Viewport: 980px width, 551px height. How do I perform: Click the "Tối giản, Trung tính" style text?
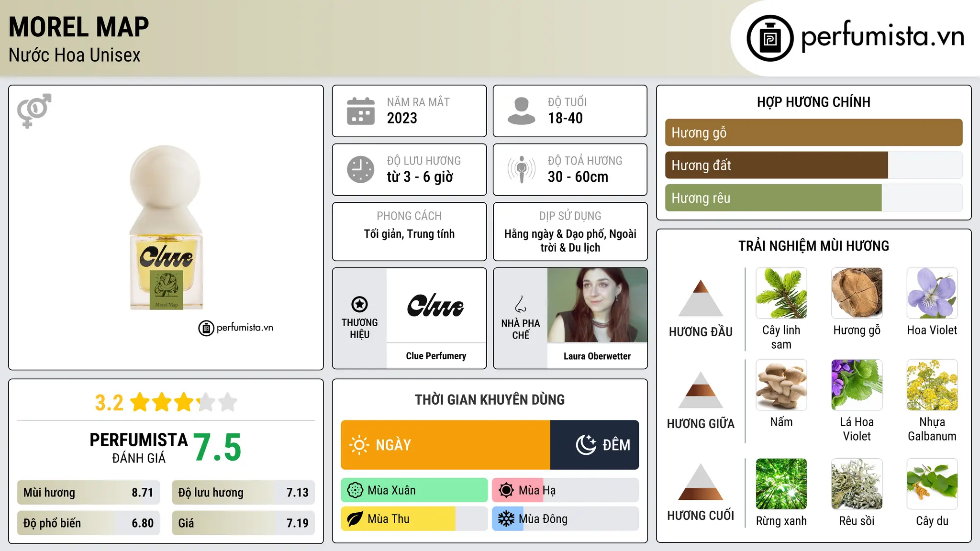pos(409,234)
